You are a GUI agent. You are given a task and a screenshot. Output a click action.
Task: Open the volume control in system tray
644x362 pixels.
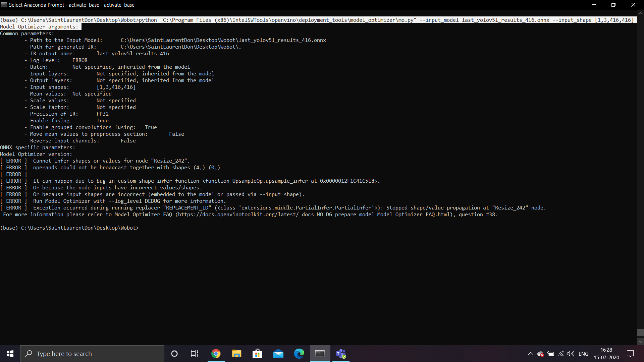(x=571, y=354)
